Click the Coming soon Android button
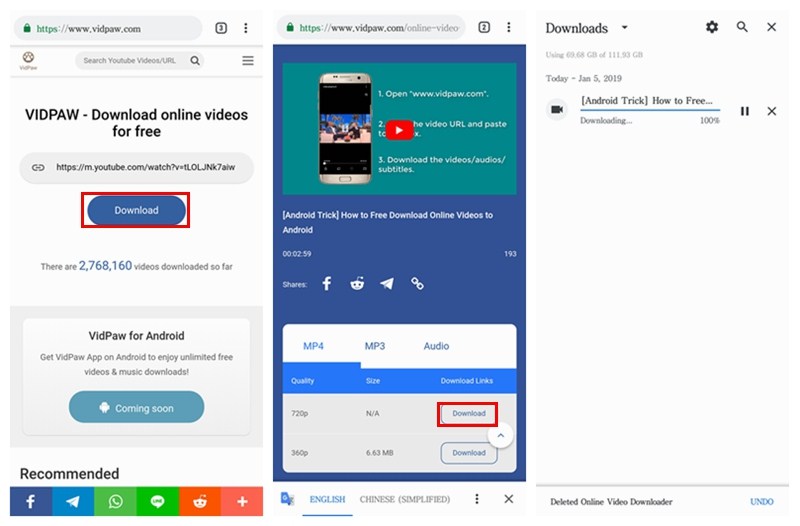 (x=136, y=407)
